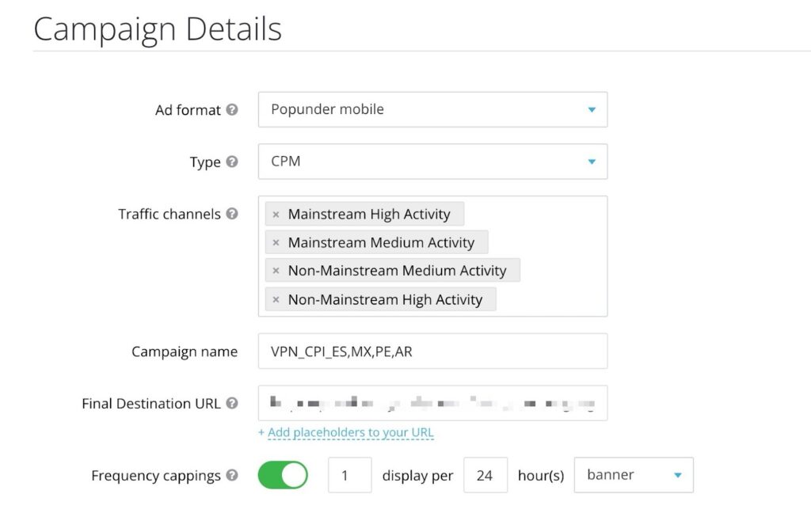Expand the Type CPM dropdown
811x532 pixels.
click(432, 161)
